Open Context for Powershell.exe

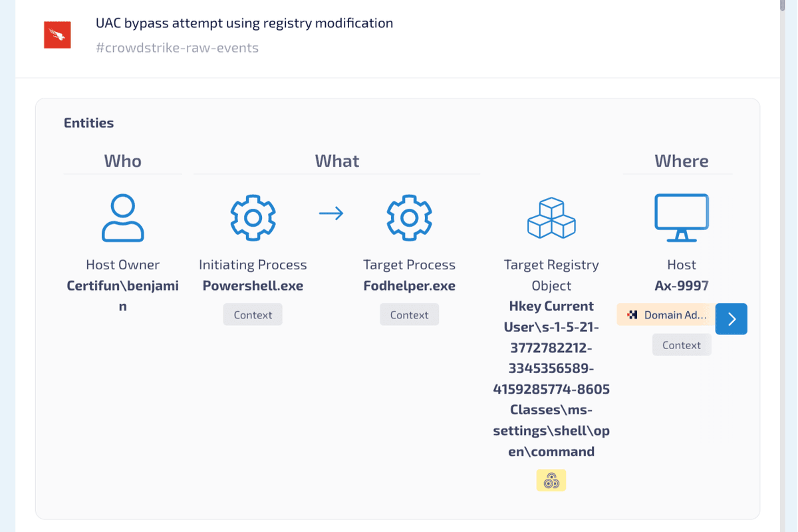pos(253,315)
